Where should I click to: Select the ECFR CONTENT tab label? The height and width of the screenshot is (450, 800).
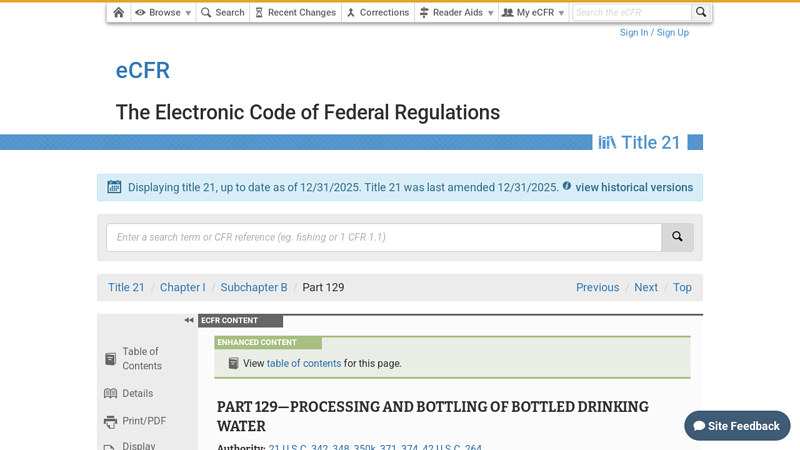tap(240, 320)
